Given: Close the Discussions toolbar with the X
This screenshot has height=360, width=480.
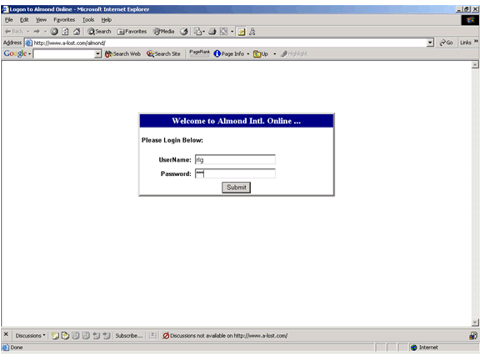Looking at the screenshot, I should click(x=6, y=334).
